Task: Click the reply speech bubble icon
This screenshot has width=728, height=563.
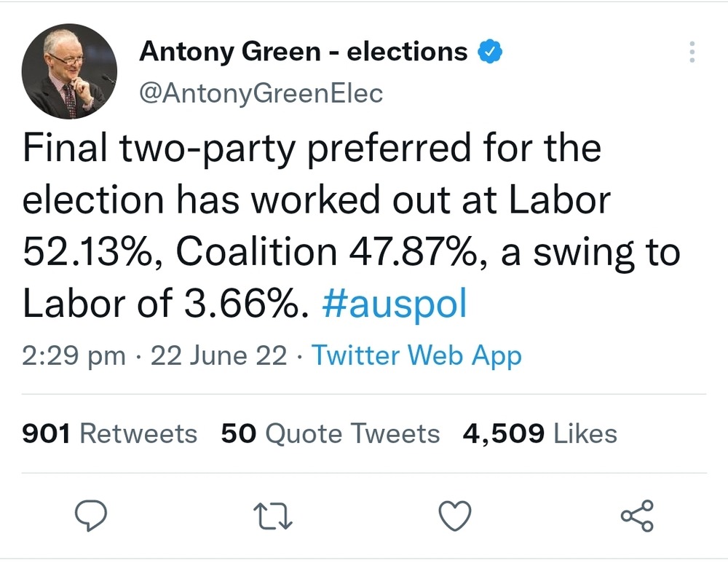Action: click(x=92, y=516)
